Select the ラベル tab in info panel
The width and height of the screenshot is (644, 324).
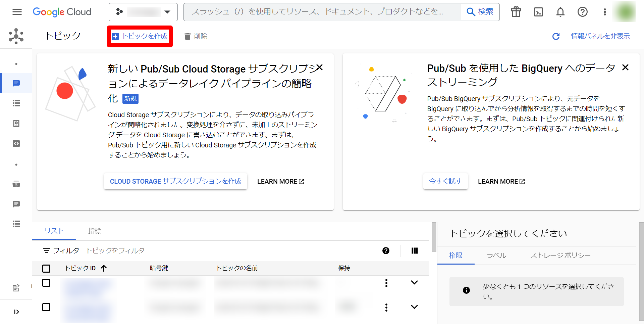496,256
